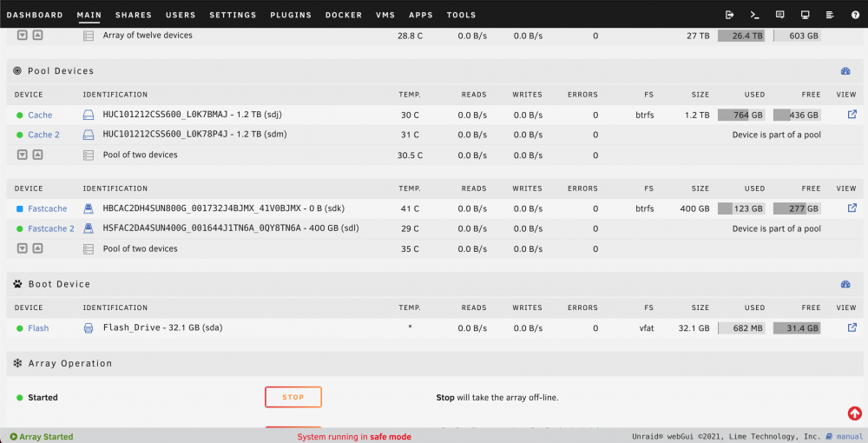
Task: Open the Flash device link
Action: 38,328
